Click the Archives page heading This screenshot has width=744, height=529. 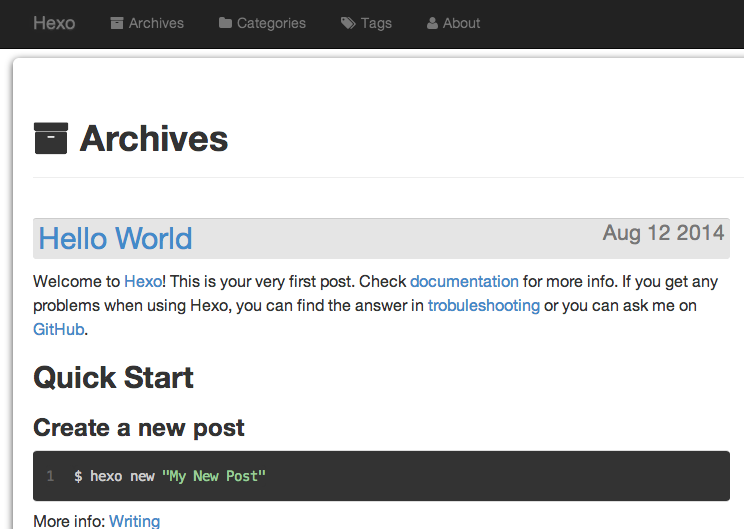pos(154,139)
